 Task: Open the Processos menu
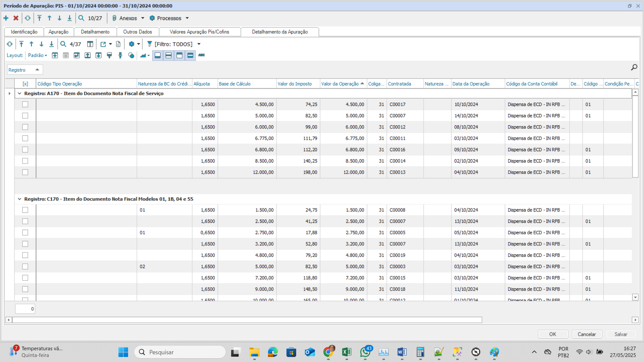coord(169,18)
